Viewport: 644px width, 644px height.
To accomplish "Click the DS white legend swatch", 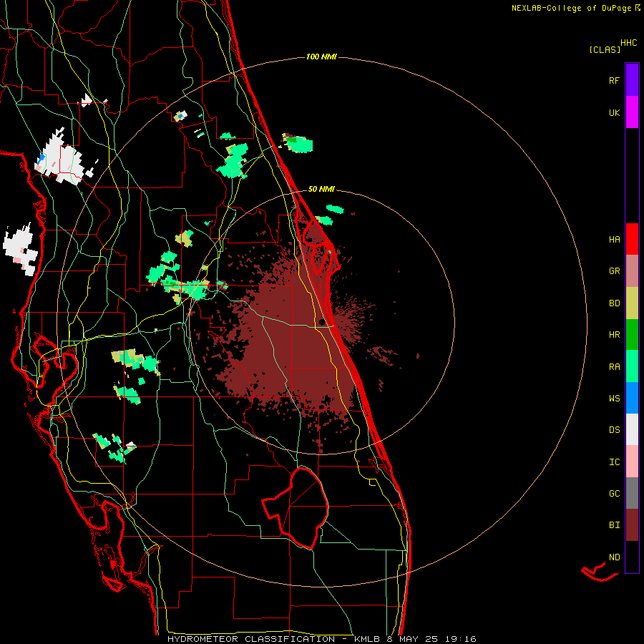I will point(632,429).
